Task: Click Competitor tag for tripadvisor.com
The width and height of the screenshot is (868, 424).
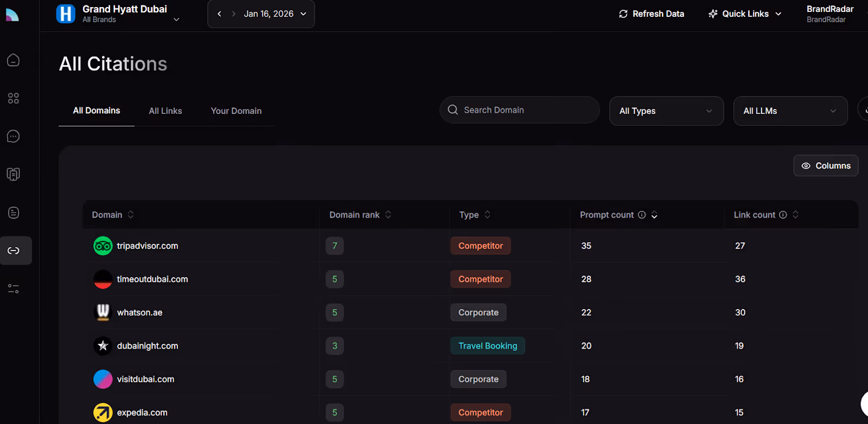Action: pos(481,246)
